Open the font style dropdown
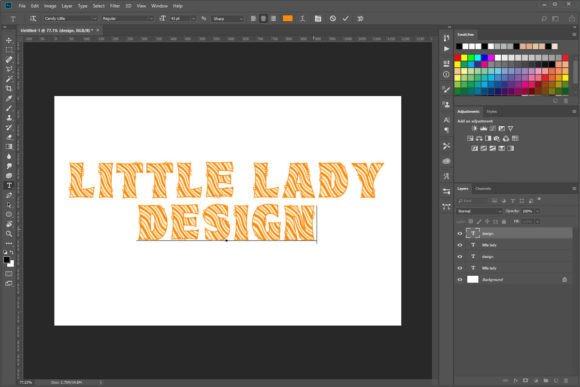 pos(127,18)
